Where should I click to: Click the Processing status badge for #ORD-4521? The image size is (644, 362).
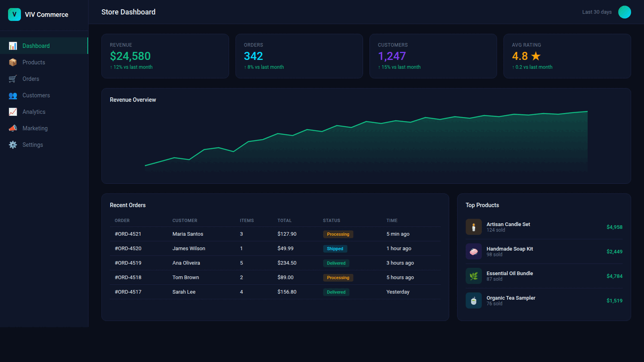coord(338,234)
